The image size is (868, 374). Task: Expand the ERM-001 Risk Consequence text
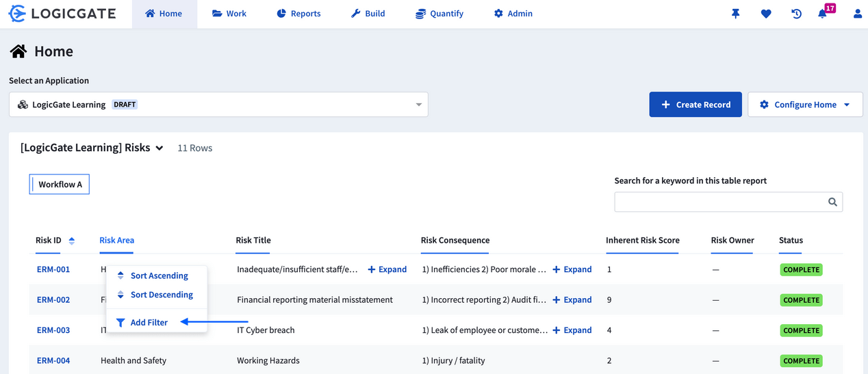coord(572,269)
